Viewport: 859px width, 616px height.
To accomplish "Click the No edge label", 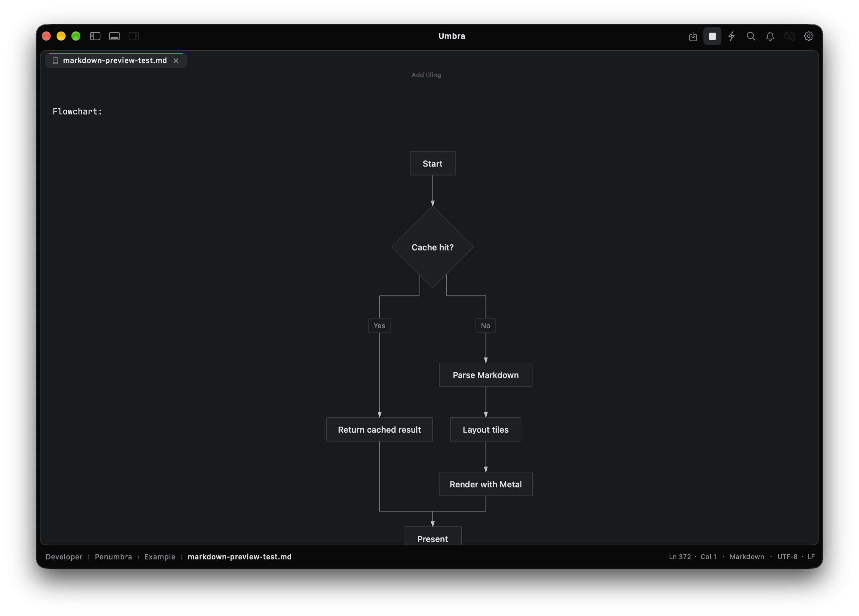I will [x=485, y=325].
